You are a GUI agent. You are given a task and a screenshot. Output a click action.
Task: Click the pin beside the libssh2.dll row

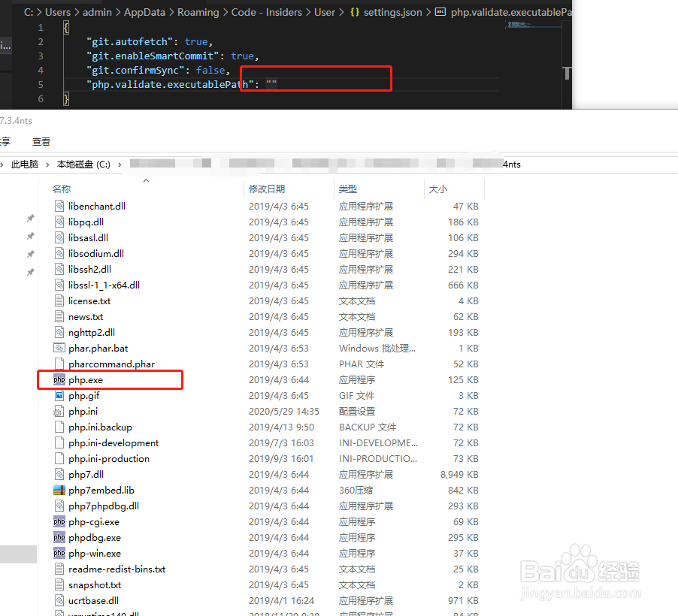(30, 269)
